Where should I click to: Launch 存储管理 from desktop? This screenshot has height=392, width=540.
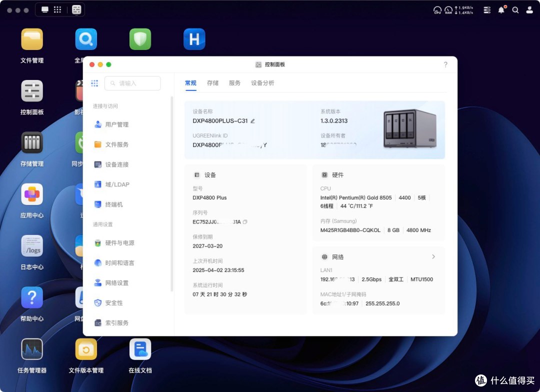pyautogui.click(x=32, y=142)
